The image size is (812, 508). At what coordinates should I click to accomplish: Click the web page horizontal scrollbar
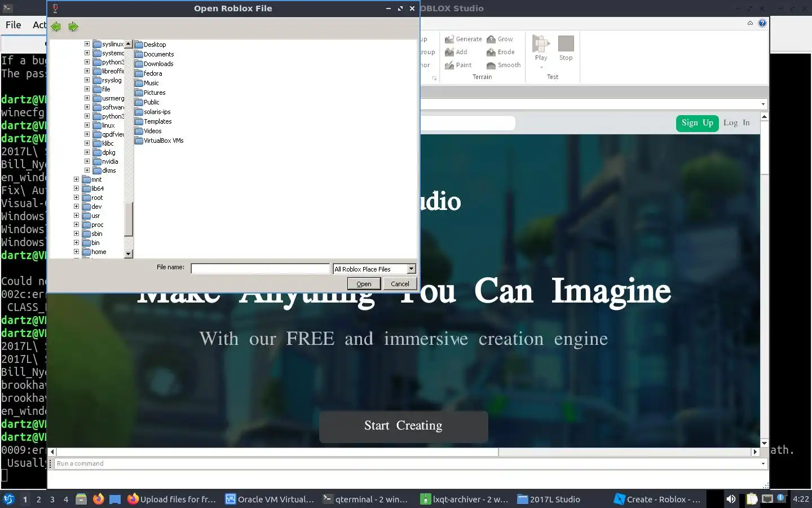276,452
